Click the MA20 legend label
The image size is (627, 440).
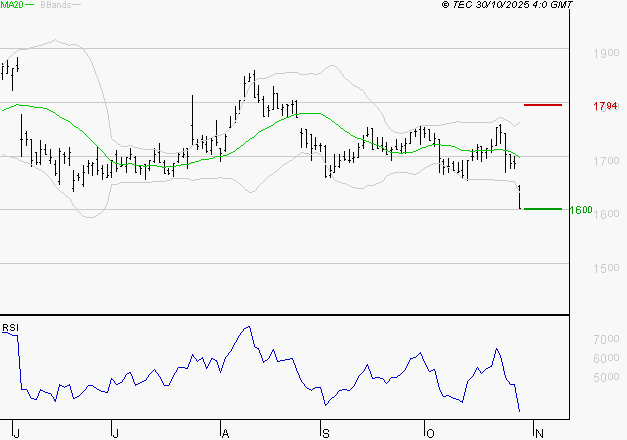point(12,5)
